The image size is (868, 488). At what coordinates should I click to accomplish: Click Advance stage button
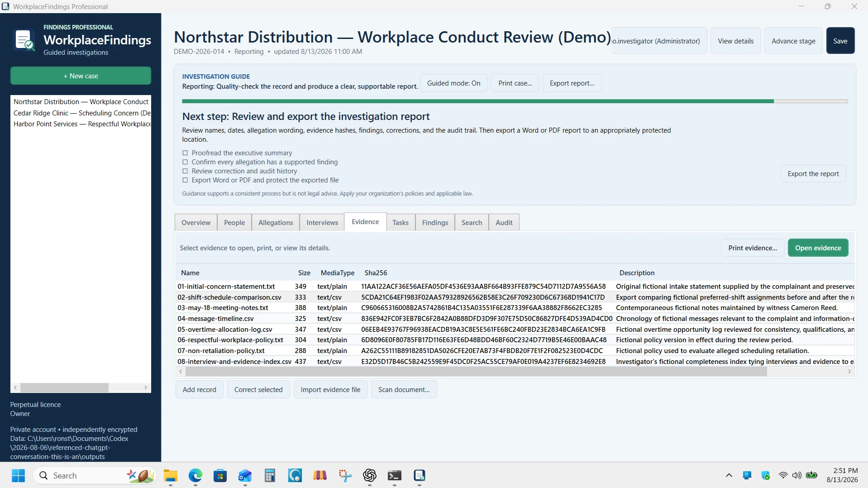pos(793,41)
